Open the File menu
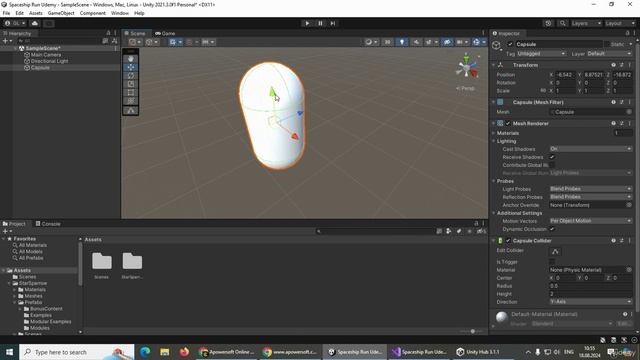 pyautogui.click(x=6, y=13)
